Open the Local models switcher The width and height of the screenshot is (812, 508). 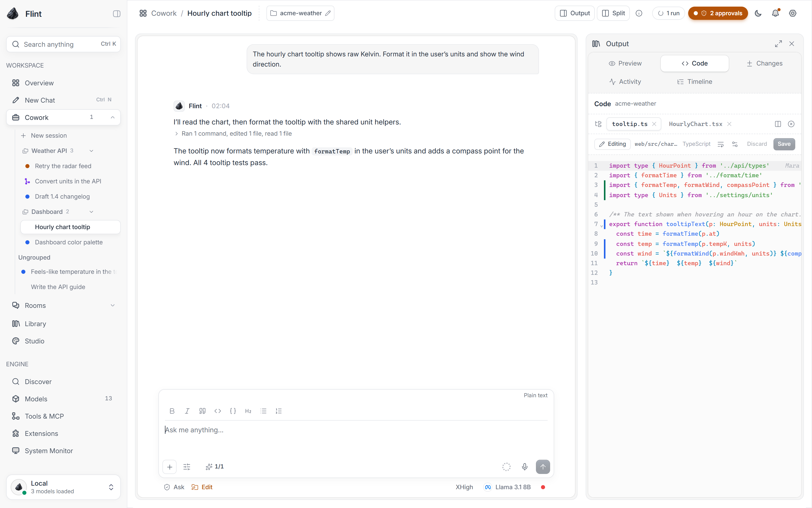(63, 487)
